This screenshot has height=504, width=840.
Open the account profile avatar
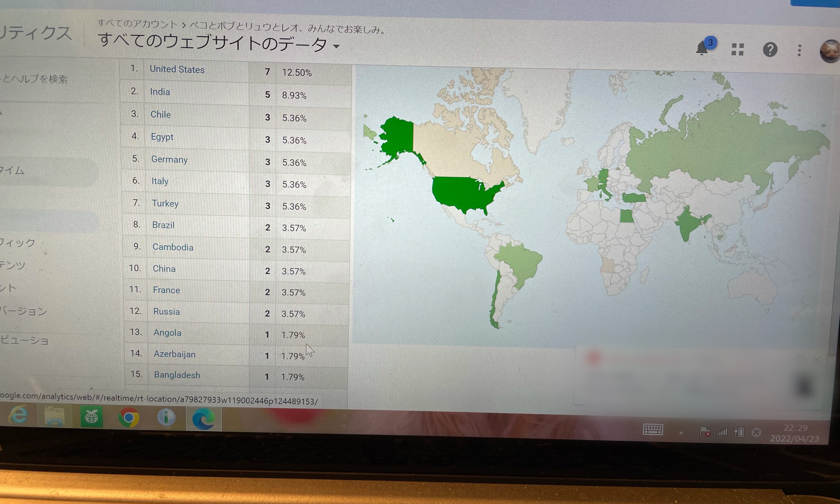point(830,51)
